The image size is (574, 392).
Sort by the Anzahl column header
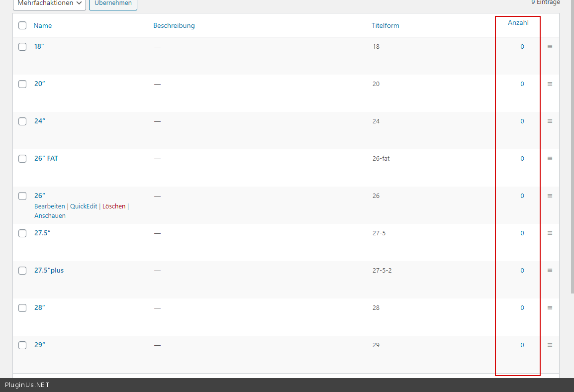pyautogui.click(x=518, y=23)
